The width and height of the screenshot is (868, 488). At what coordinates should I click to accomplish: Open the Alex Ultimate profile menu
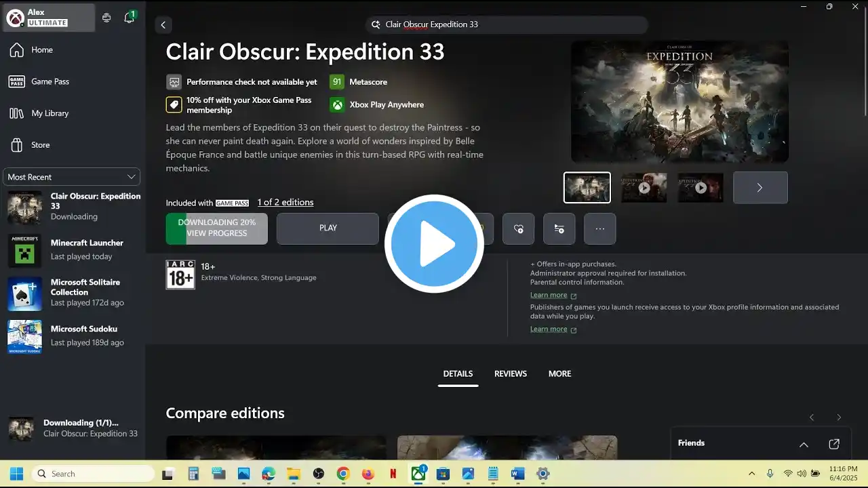49,18
